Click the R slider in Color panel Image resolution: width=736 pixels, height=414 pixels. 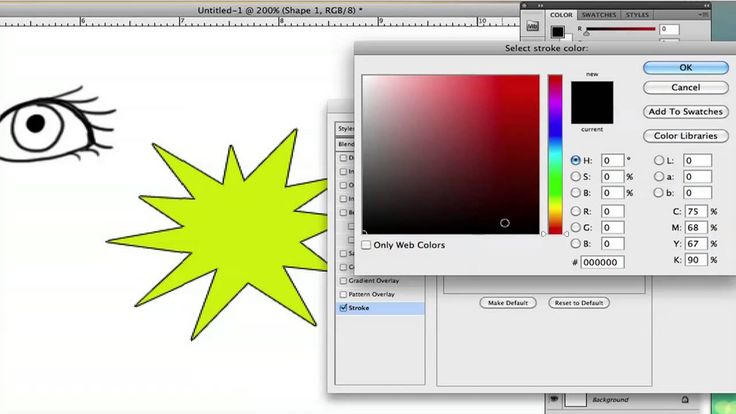(x=620, y=29)
